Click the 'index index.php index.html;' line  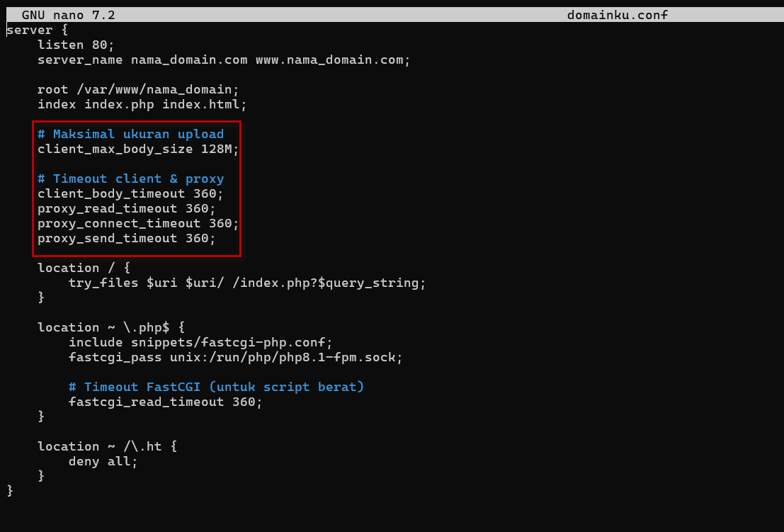tap(142, 104)
